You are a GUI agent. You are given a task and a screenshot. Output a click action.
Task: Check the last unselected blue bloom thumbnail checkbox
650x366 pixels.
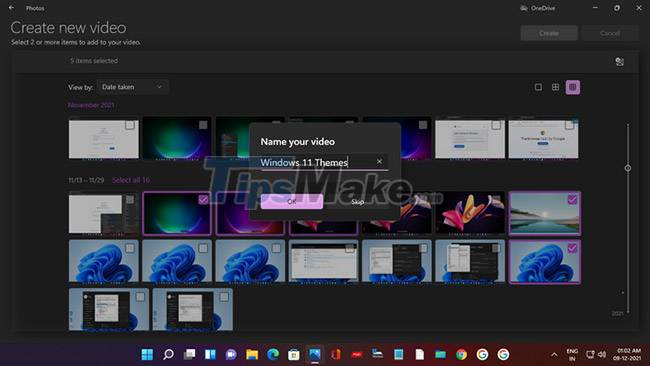point(276,248)
